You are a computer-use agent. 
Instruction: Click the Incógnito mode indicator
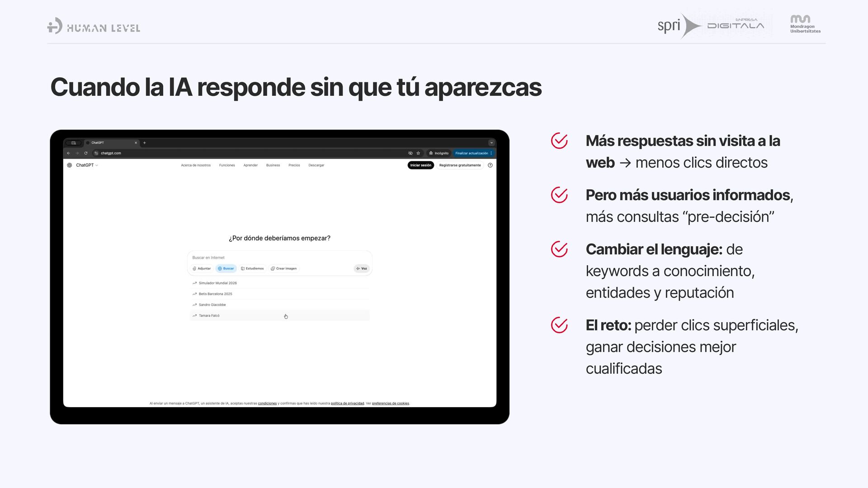(x=439, y=153)
